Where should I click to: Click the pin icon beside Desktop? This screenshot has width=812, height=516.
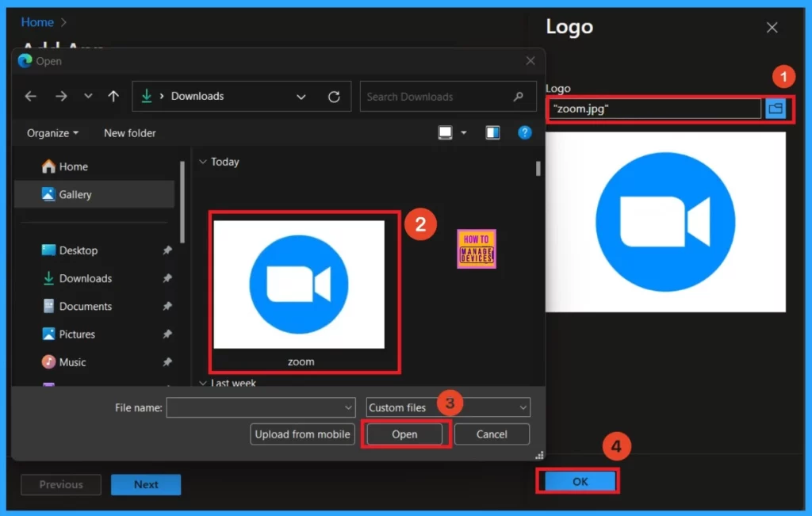point(167,250)
